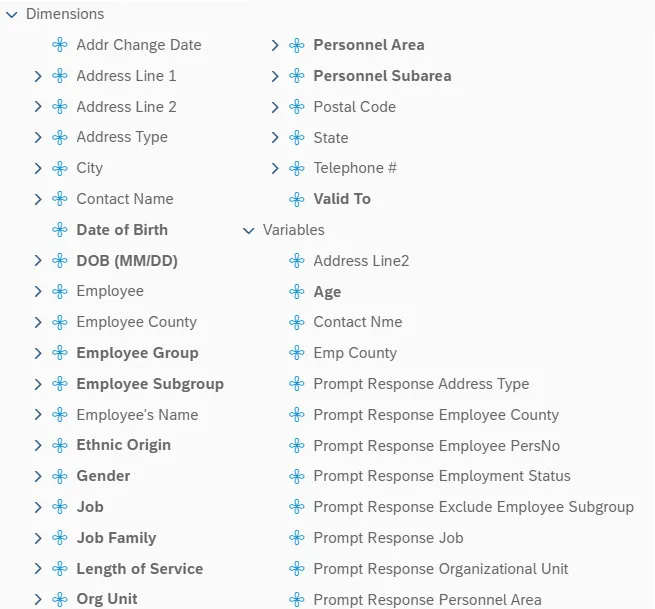The width and height of the screenshot is (655, 609).
Task: Click the dimension icon beside Addr Change Date
Action: tap(60, 45)
